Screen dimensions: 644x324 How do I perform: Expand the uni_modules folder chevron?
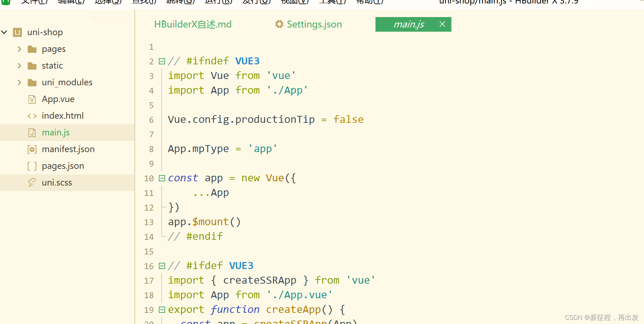pos(20,82)
